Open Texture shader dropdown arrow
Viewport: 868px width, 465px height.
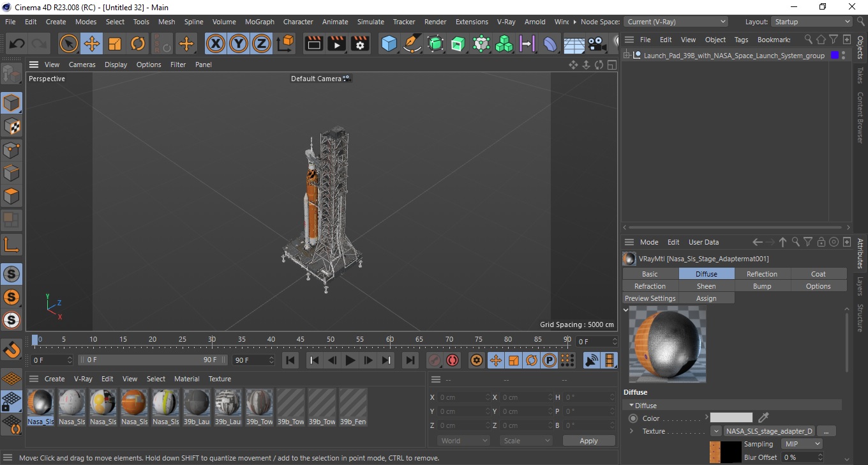coord(717,431)
